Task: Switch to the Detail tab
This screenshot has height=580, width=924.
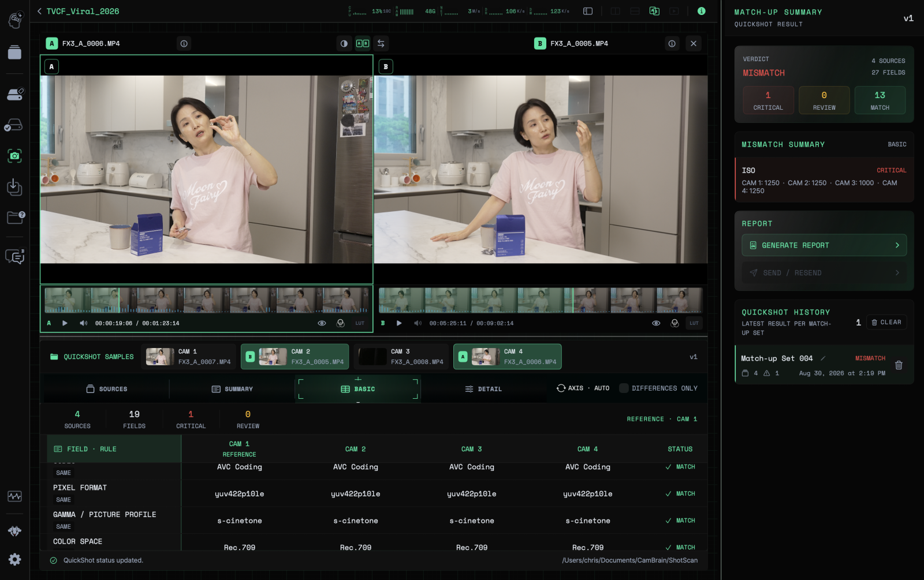Action: (x=483, y=389)
